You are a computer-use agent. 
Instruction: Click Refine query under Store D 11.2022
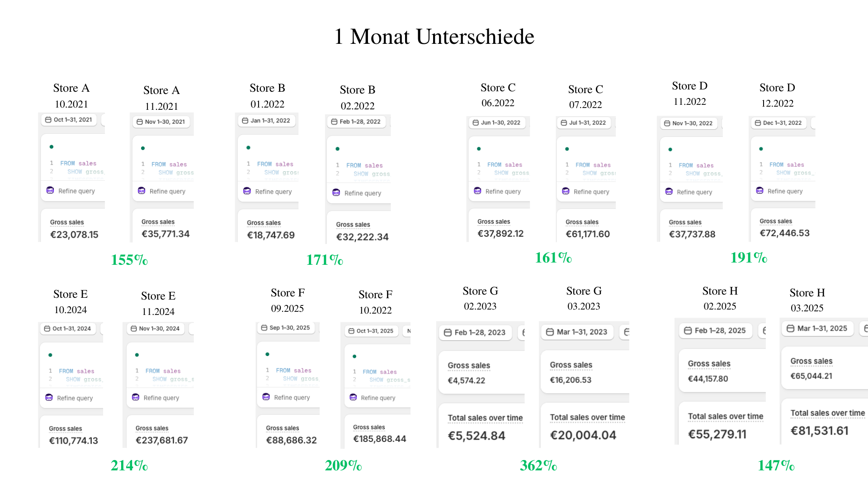694,192
